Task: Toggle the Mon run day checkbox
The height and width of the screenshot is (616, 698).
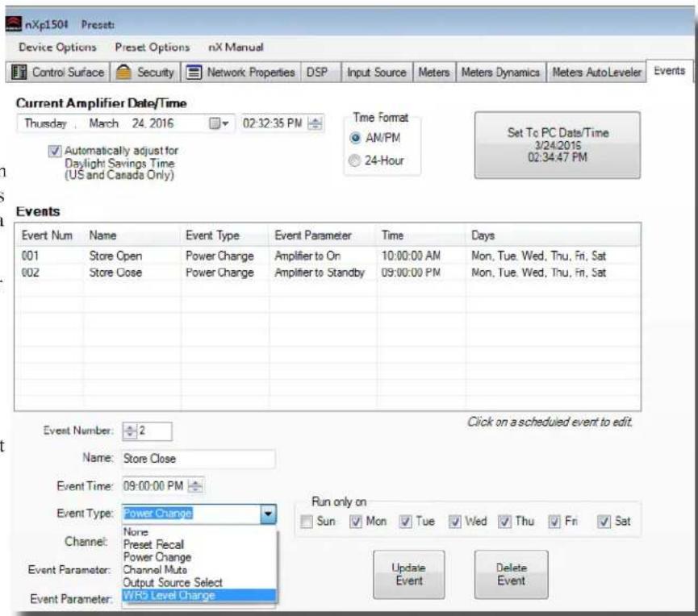Action: click(356, 522)
